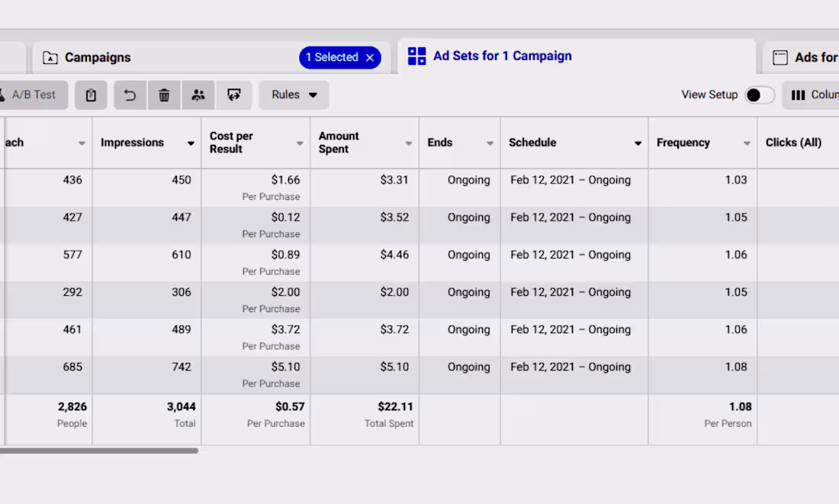Image resolution: width=839 pixels, height=504 pixels.
Task: Click the export/edit arrows icon
Action: click(x=234, y=95)
